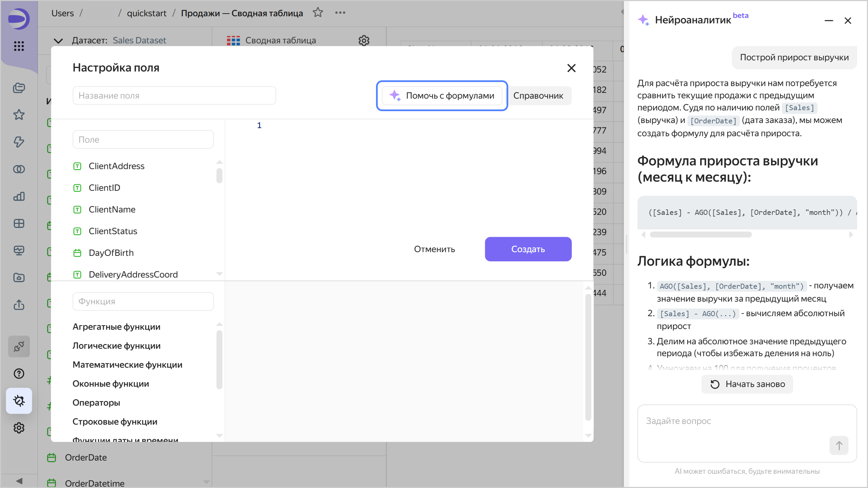This screenshot has width=868, height=488.
Task: Open the help question mark in sidebar
Action: pyautogui.click(x=19, y=373)
